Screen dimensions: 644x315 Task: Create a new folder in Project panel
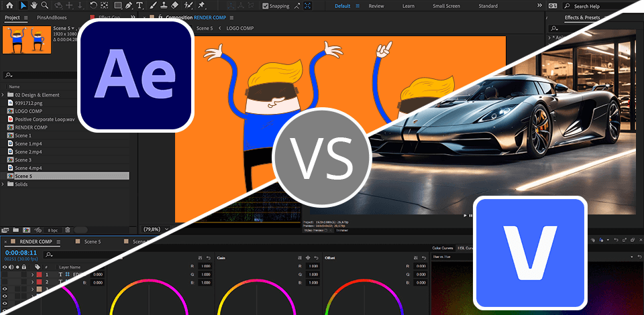point(15,230)
